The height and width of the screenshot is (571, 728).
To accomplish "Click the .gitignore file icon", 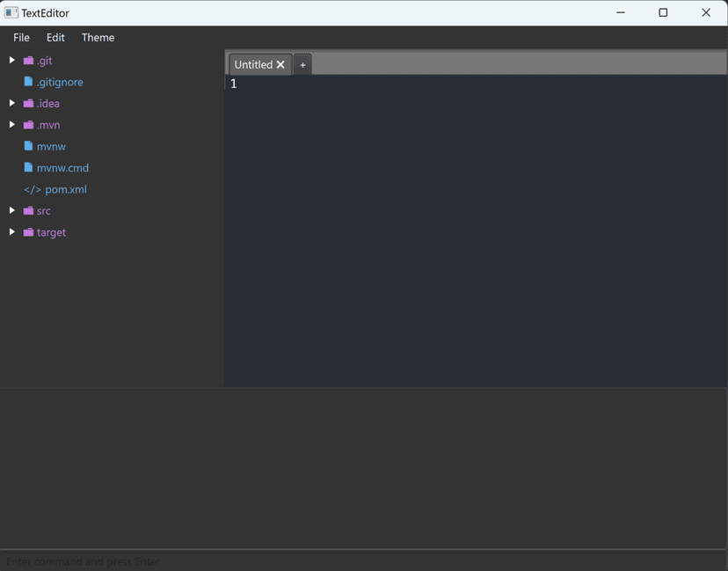I will [x=28, y=82].
